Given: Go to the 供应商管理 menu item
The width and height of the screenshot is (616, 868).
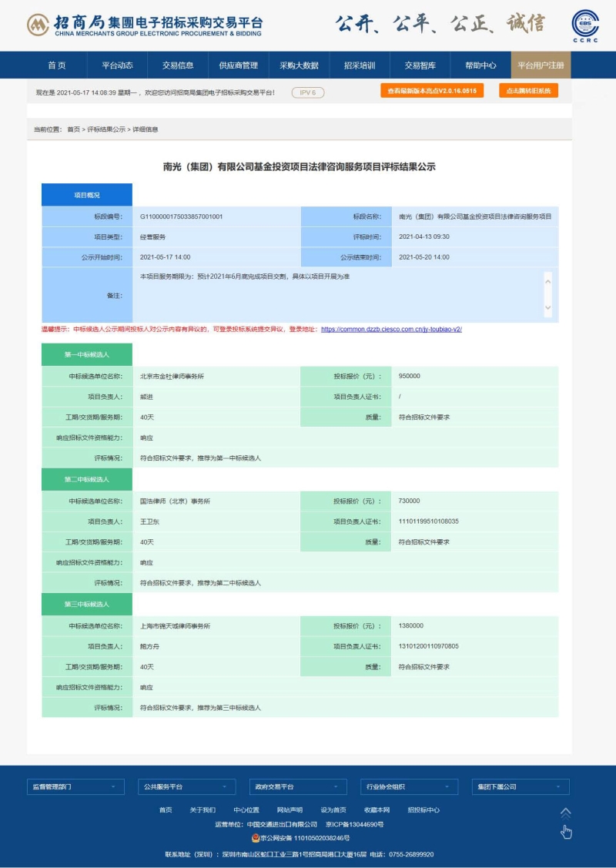Looking at the screenshot, I should tap(238, 65).
